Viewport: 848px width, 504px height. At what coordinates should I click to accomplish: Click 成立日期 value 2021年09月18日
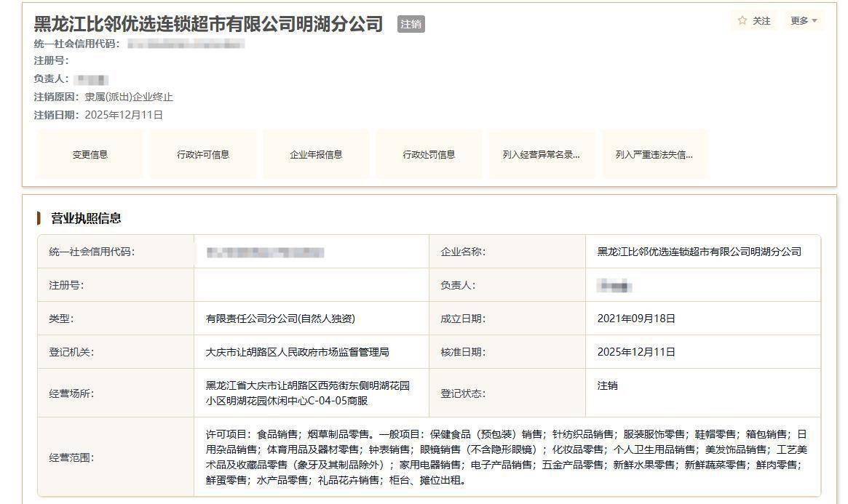[x=636, y=319]
